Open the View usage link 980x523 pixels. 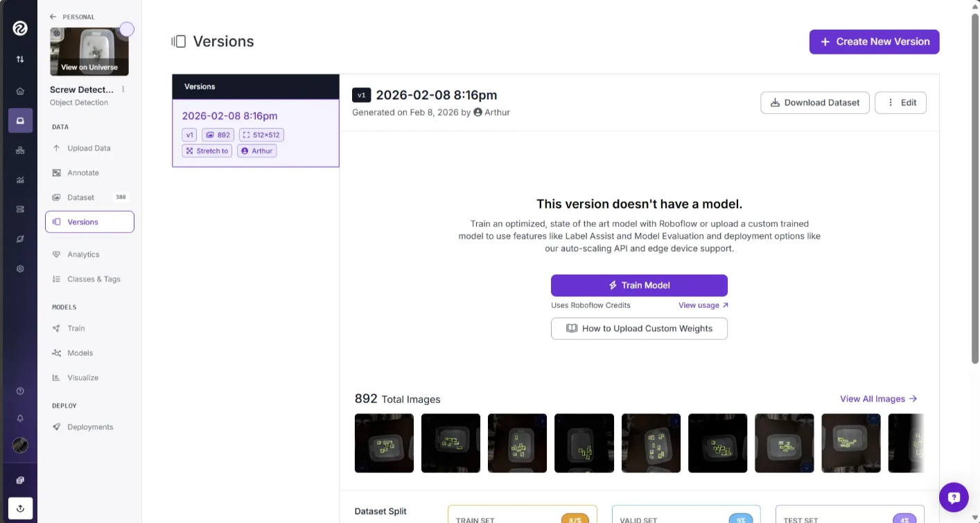pos(703,305)
